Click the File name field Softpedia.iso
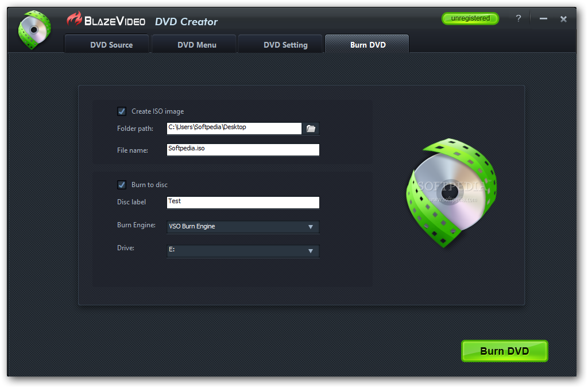Image resolution: width=588 pixels, height=388 pixels. (243, 150)
